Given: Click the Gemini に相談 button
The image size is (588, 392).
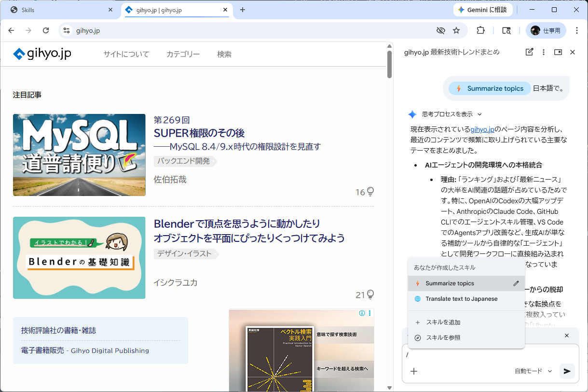Looking at the screenshot, I should click(x=482, y=10).
